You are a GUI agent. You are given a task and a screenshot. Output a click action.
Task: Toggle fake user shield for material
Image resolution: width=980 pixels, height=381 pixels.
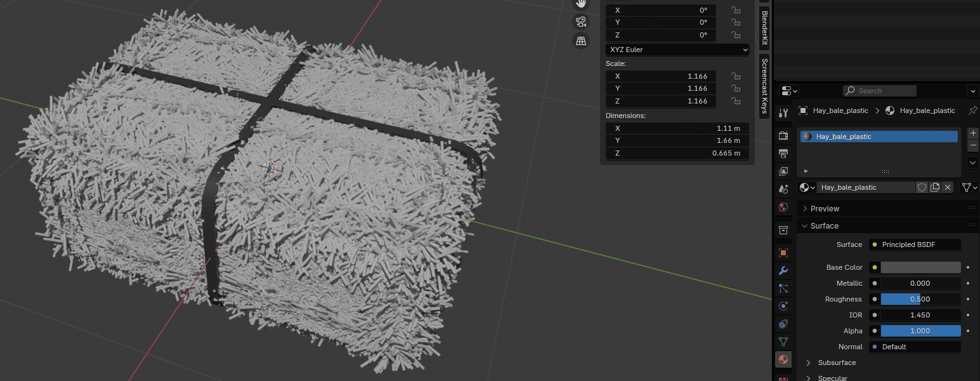click(x=922, y=187)
